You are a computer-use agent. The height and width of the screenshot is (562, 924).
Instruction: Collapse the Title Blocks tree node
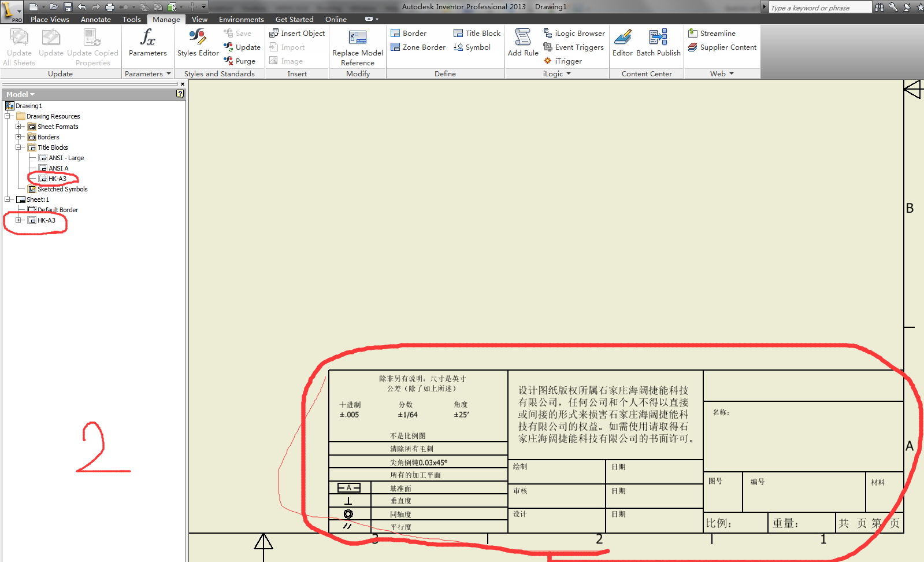pos(18,147)
